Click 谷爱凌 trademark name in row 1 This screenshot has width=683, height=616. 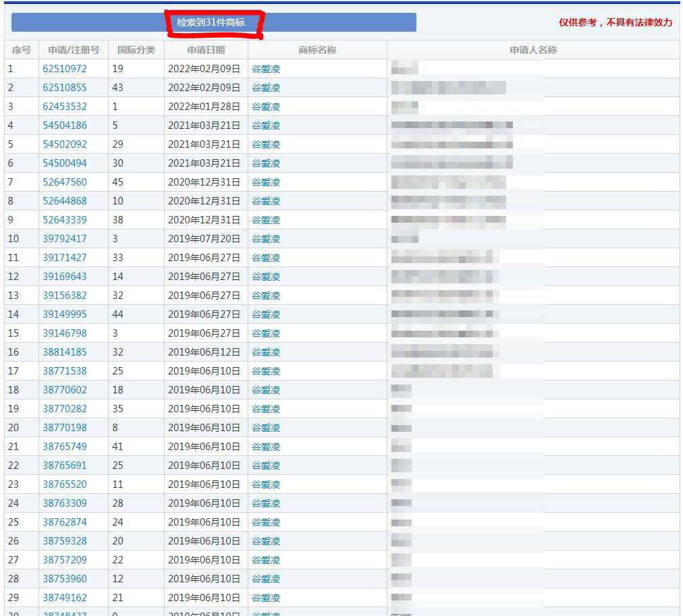click(x=265, y=69)
